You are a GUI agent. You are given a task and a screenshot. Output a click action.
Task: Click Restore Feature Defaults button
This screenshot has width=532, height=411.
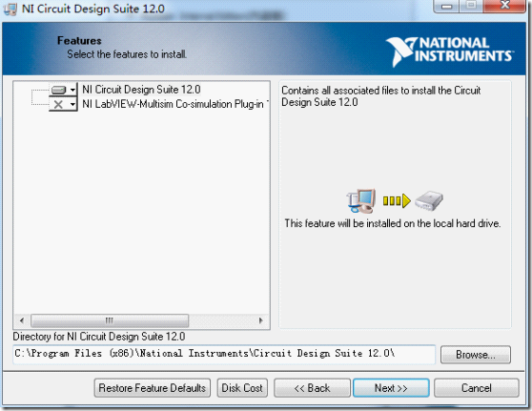click(x=153, y=388)
